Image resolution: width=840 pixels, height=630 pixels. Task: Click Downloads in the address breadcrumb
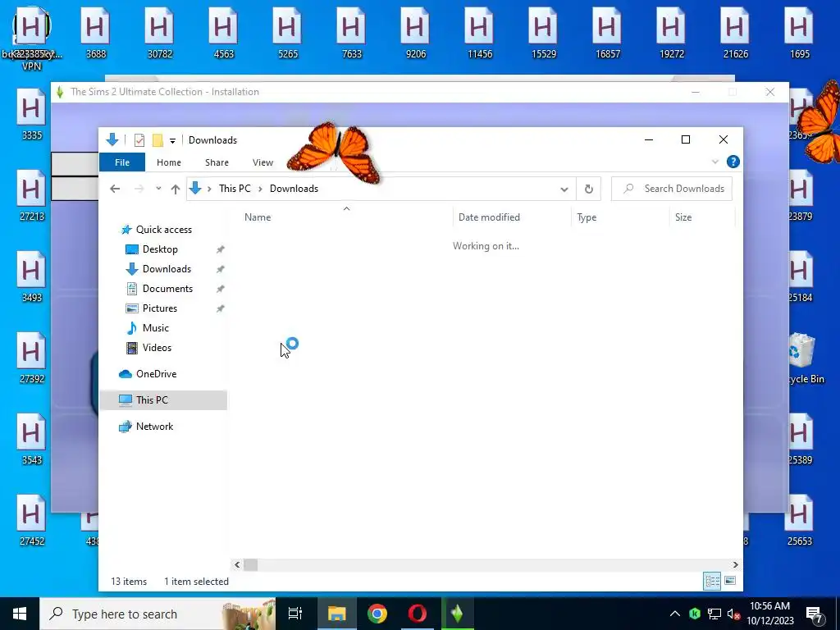point(294,189)
